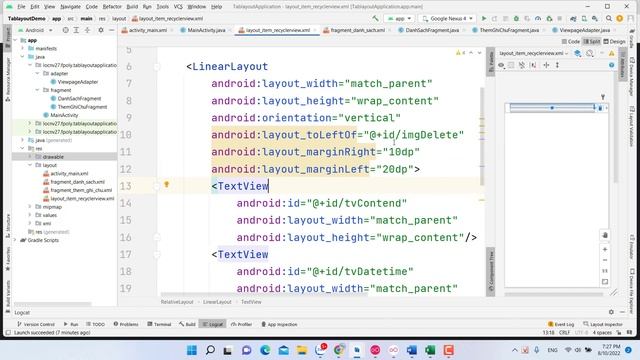The height and width of the screenshot is (360, 640).
Task: Start debugging with the green bug icon
Action: tap(516, 18)
